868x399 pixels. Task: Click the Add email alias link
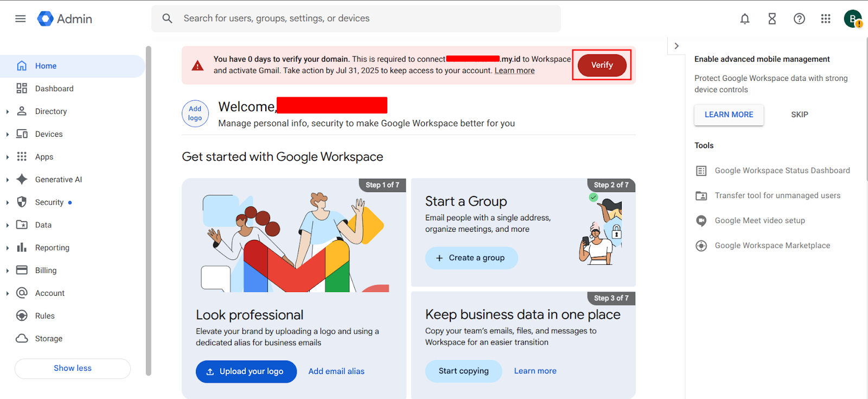tap(336, 371)
